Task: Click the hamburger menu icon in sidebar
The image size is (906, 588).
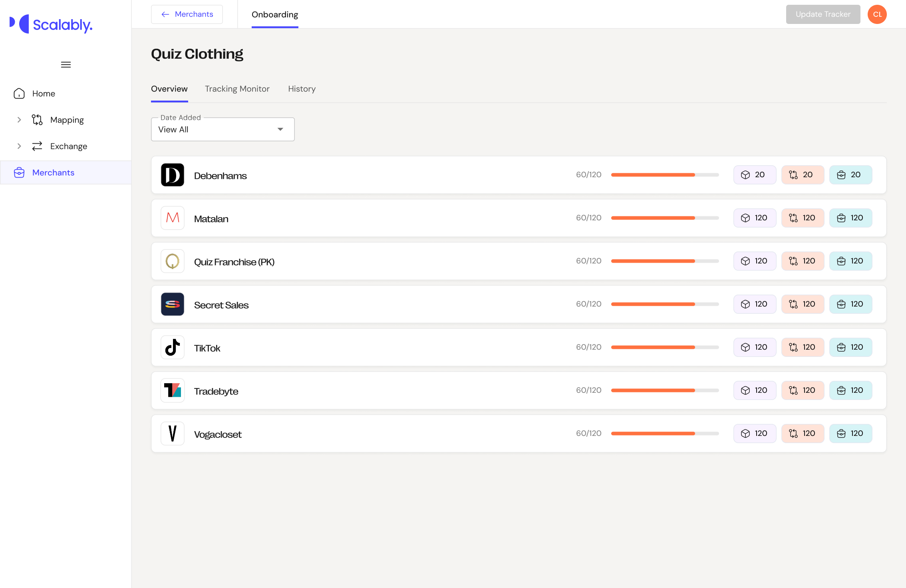Action: coord(66,65)
